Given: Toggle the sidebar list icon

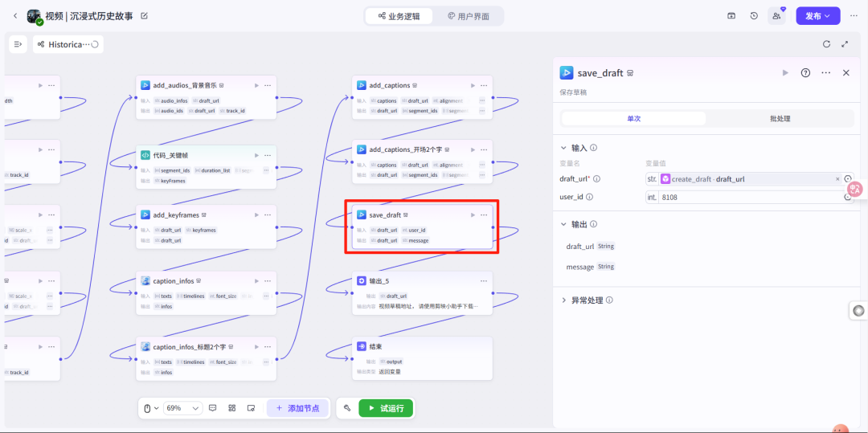Looking at the screenshot, I should point(18,44).
